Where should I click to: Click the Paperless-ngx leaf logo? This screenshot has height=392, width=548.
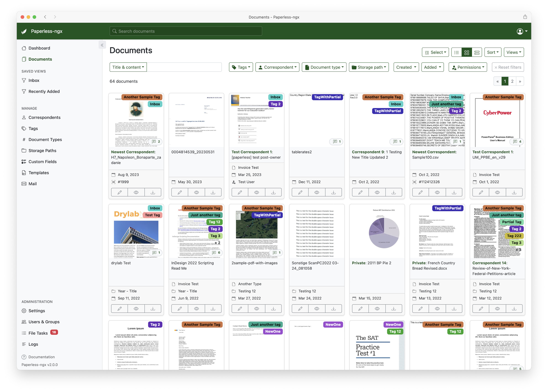coord(24,31)
